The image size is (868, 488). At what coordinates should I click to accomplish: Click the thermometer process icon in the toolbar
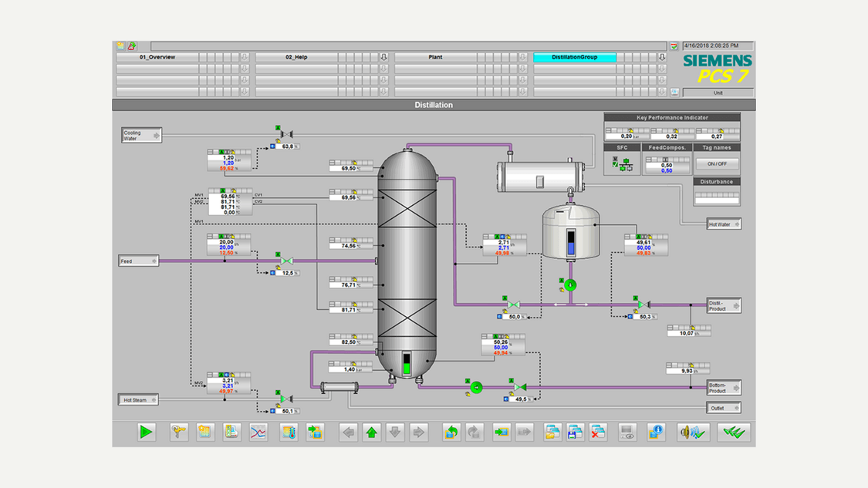pyautogui.click(x=289, y=432)
